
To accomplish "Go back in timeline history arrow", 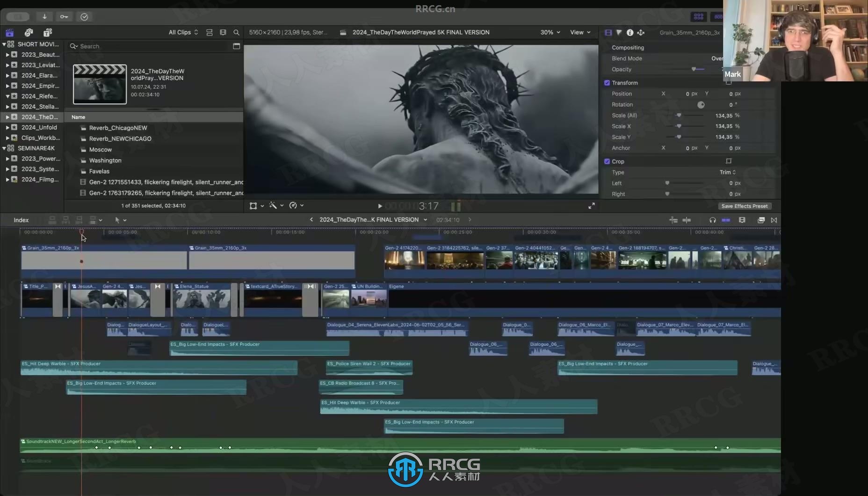I will point(311,219).
